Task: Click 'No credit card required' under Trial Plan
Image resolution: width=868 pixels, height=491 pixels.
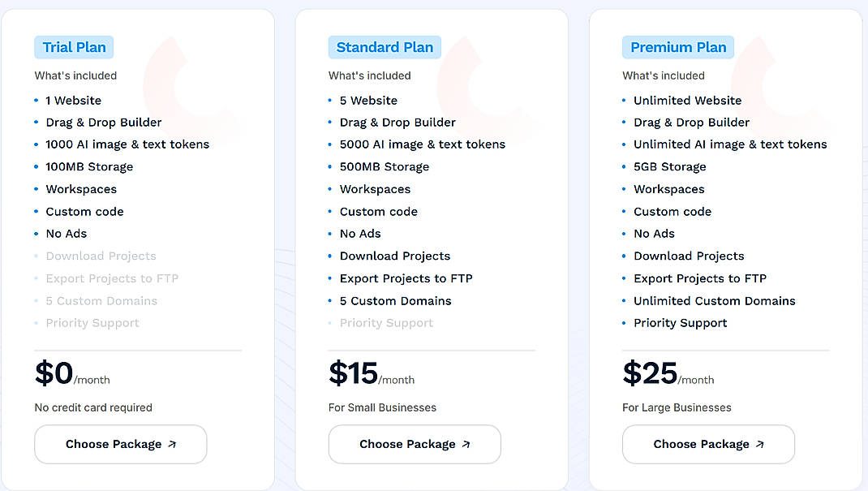Action: [92, 407]
